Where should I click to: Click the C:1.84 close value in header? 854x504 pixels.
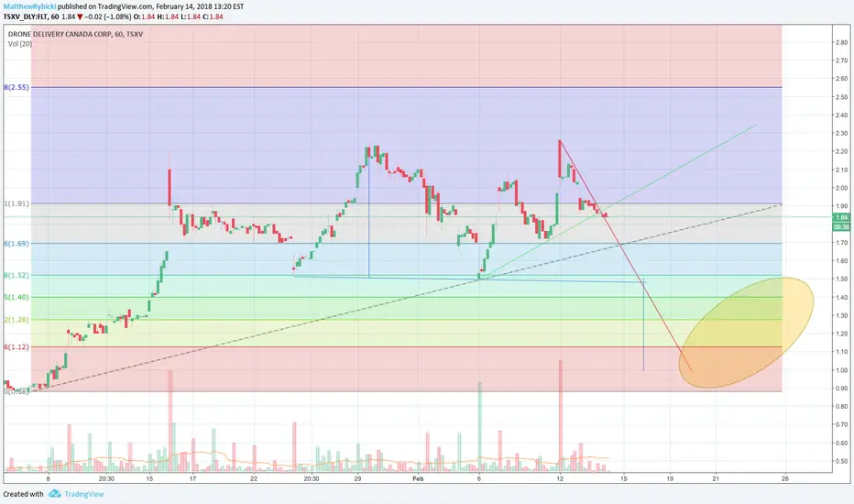tap(213, 16)
